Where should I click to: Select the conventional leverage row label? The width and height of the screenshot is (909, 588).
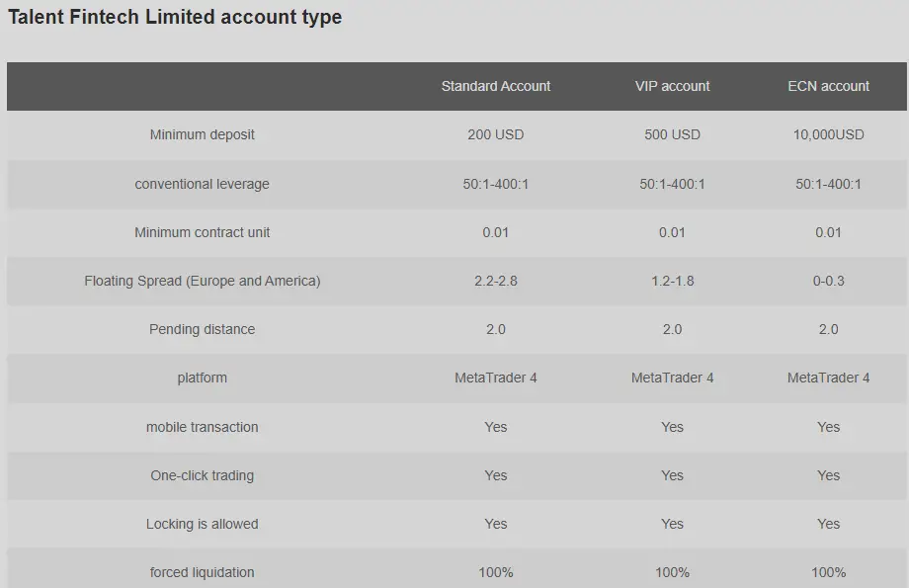[203, 184]
